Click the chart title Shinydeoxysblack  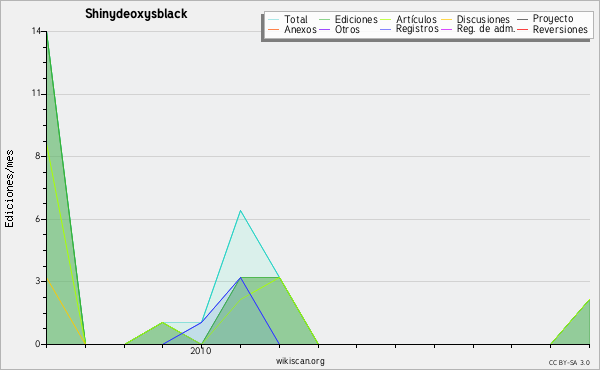pos(136,14)
